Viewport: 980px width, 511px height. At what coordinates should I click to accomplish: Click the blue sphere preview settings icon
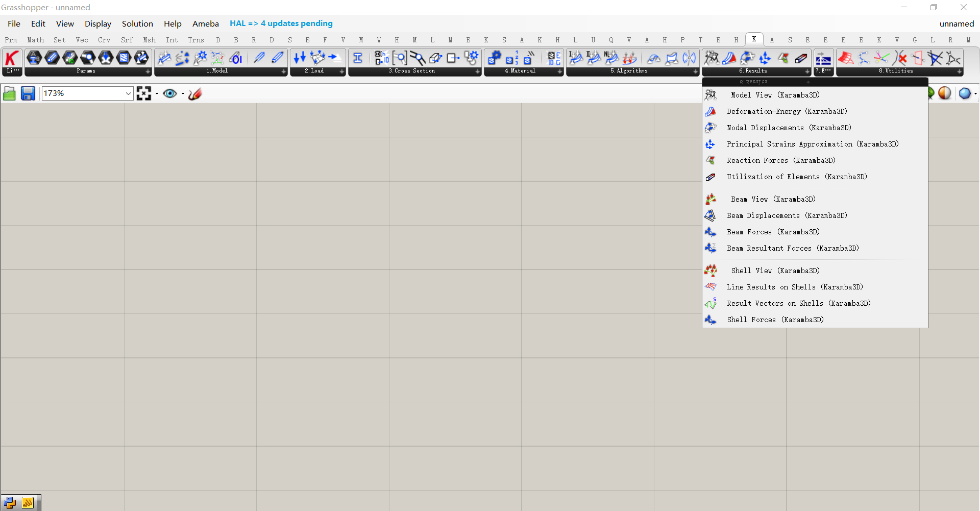[x=965, y=93]
